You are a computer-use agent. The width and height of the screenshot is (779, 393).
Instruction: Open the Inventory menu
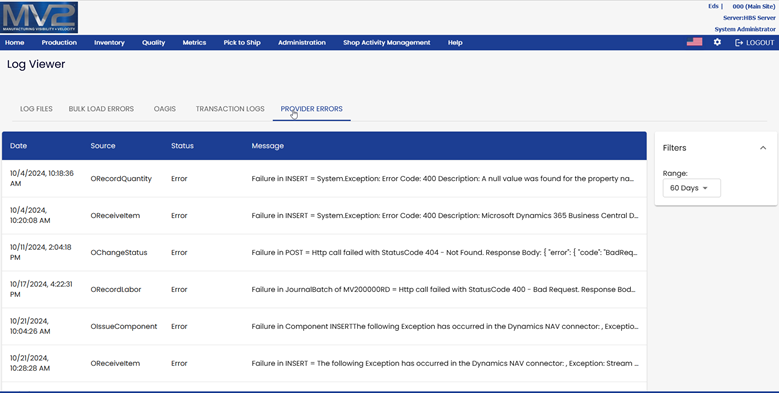[x=109, y=43]
